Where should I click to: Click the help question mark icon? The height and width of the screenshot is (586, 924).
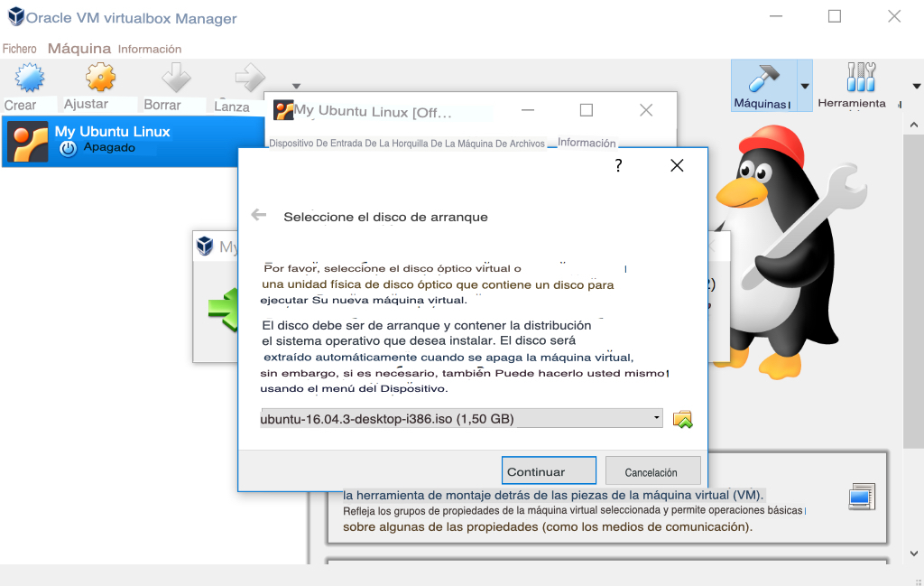618,165
